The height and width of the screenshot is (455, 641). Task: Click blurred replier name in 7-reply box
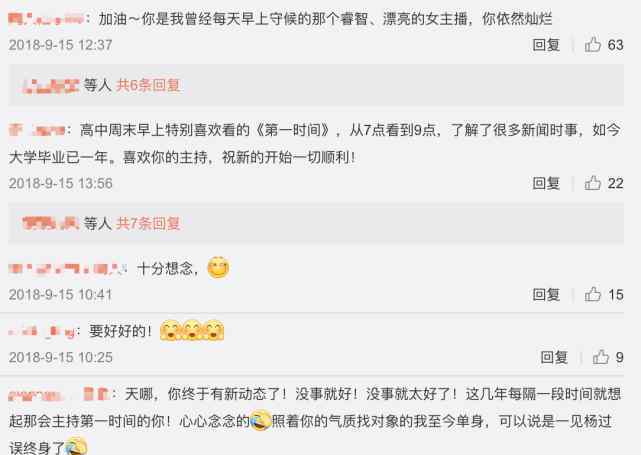(50, 223)
